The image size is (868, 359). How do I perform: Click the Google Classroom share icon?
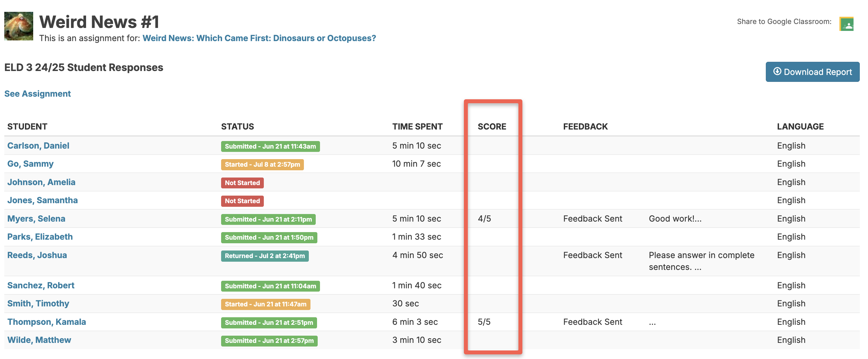tap(846, 24)
